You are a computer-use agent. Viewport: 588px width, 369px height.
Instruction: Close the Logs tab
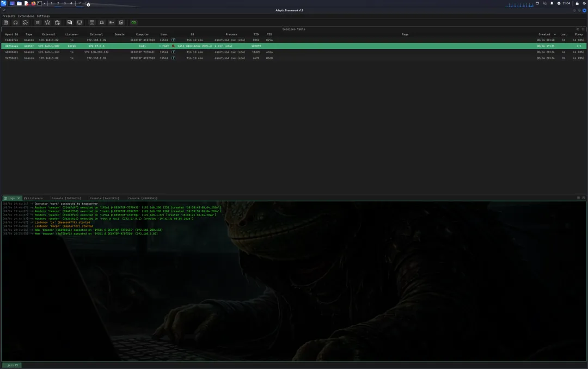point(19,198)
